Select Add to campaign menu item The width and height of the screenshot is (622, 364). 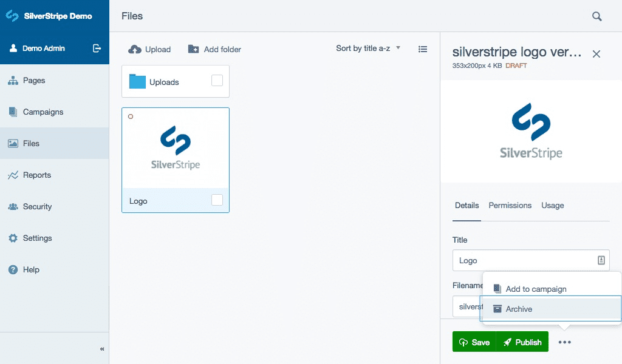pyautogui.click(x=536, y=289)
